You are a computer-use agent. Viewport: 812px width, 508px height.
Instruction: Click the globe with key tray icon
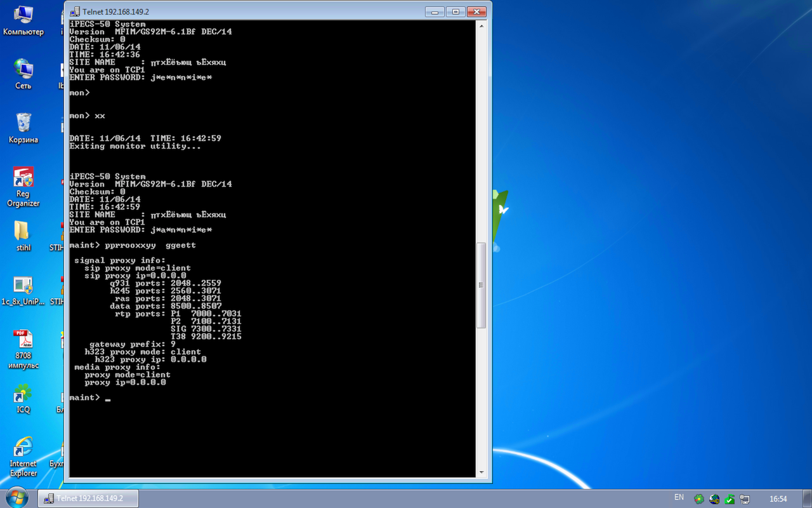tap(714, 499)
